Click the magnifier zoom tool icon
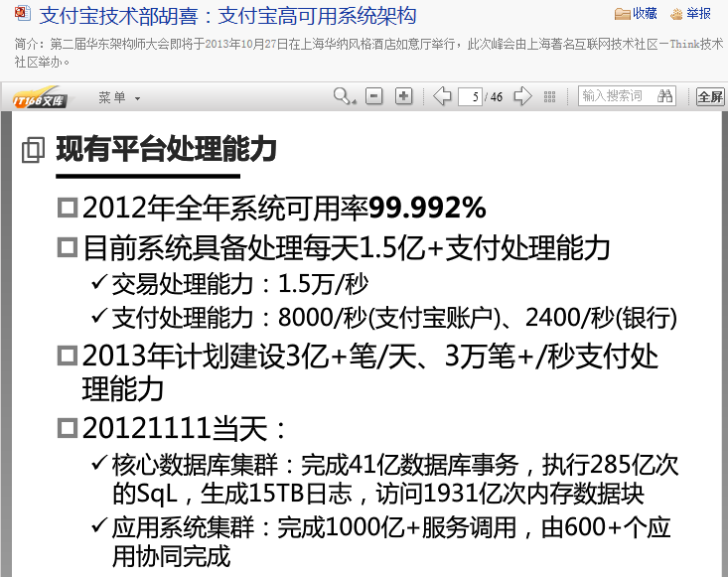The width and height of the screenshot is (728, 577). (345, 96)
